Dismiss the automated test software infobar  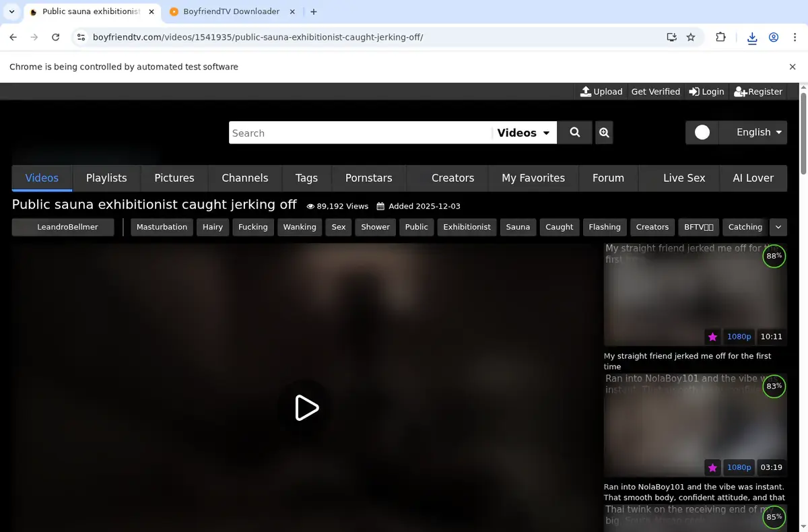point(793,67)
